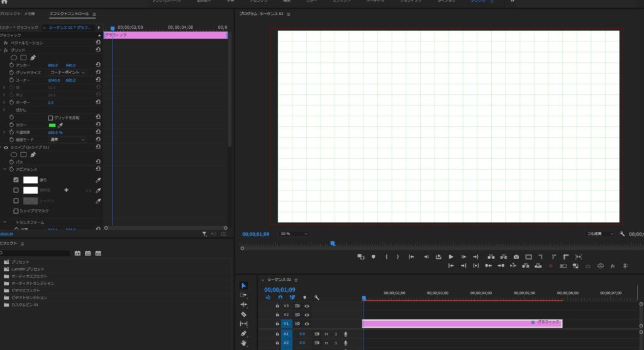Enable the Shadow checkbox under Appearance

(x=16, y=201)
